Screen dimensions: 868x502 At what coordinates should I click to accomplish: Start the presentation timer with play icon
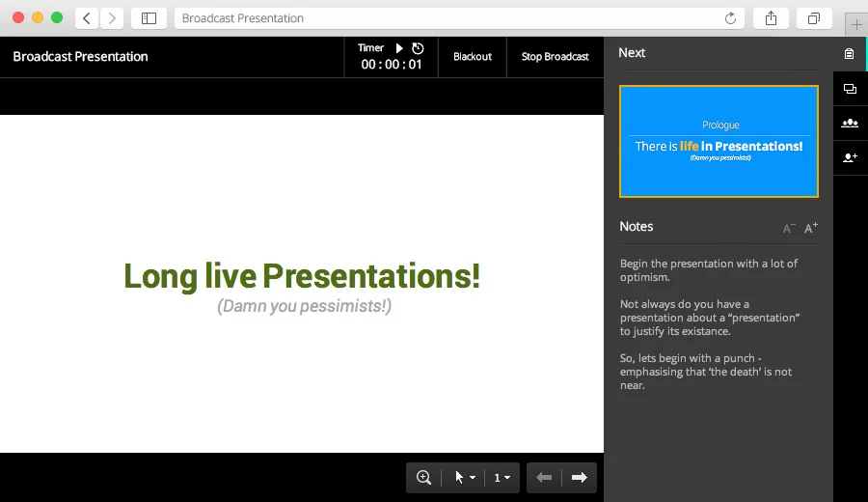pyautogui.click(x=399, y=48)
